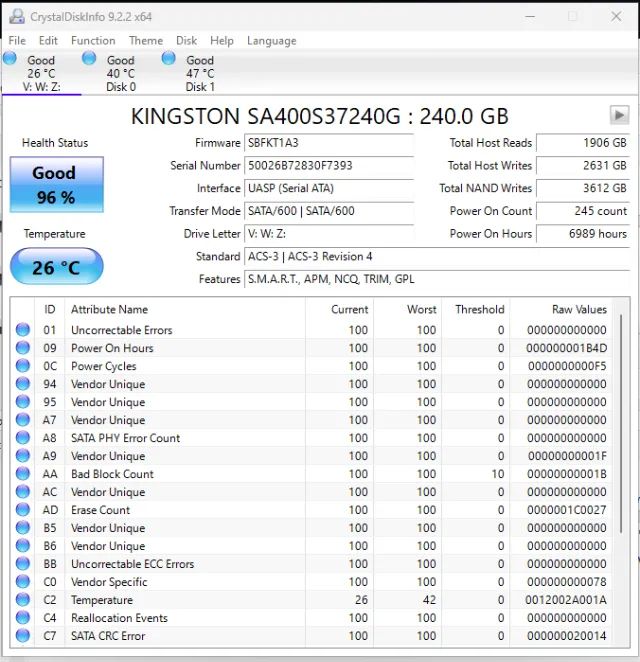
Task: Click the Attribute Name column header
Action: 185,309
